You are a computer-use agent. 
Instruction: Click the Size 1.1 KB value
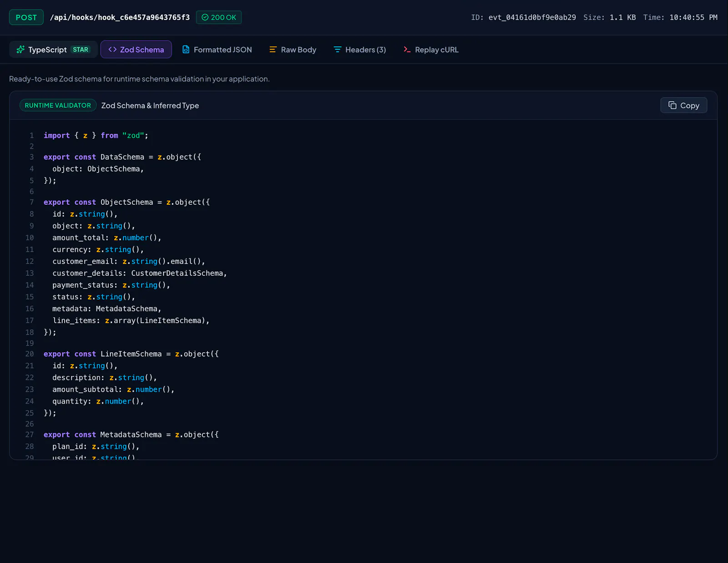click(622, 17)
